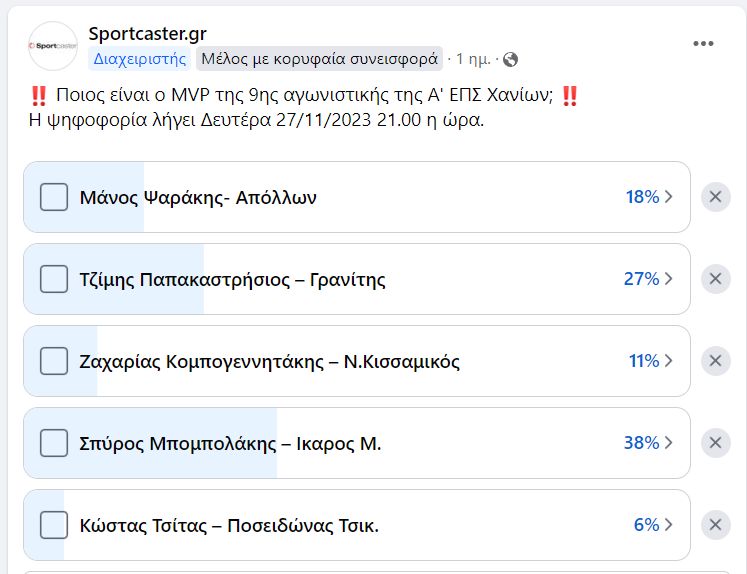Open the three-dot post options menu
This screenshot has height=574, width=747.
[x=703, y=43]
